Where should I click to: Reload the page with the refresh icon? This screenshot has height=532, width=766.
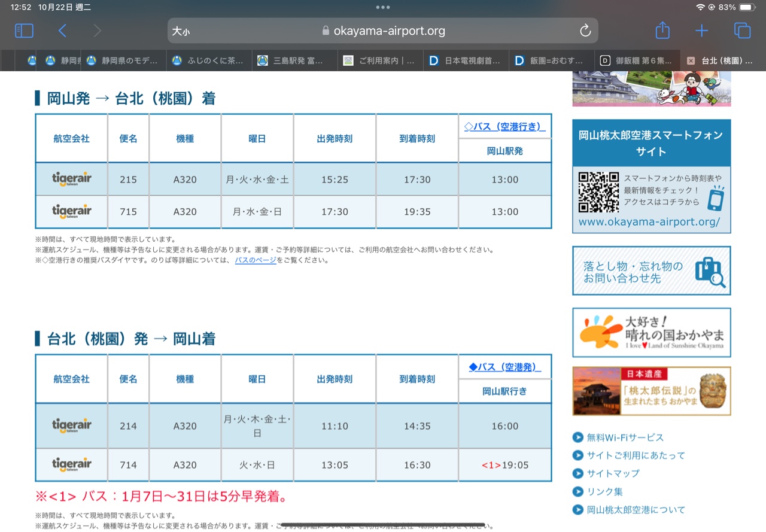(x=585, y=31)
